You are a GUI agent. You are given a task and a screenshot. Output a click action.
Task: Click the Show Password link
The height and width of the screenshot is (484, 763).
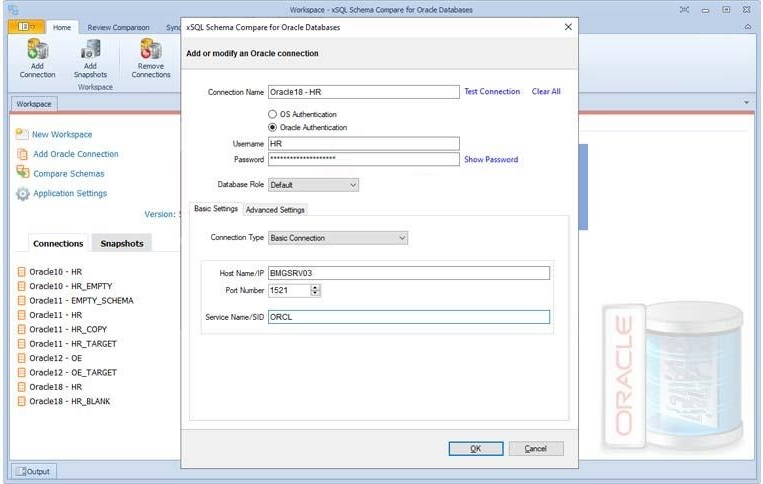tap(491, 160)
